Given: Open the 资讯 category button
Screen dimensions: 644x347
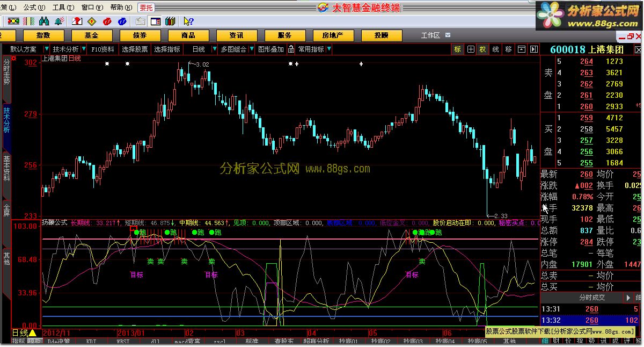Looking at the screenshot, I should tap(237, 35).
